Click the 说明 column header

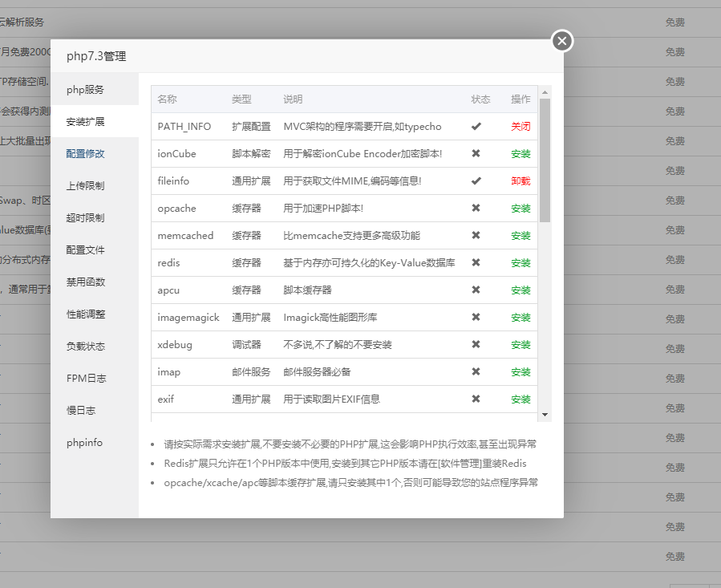293,99
